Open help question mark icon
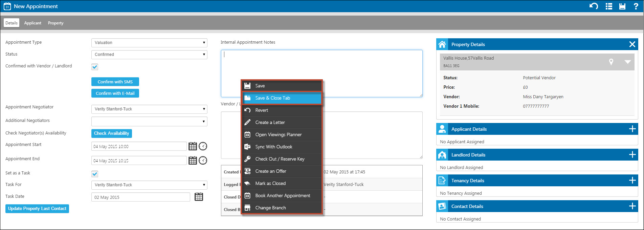Screen dimensions: 644x230 point(636,6)
